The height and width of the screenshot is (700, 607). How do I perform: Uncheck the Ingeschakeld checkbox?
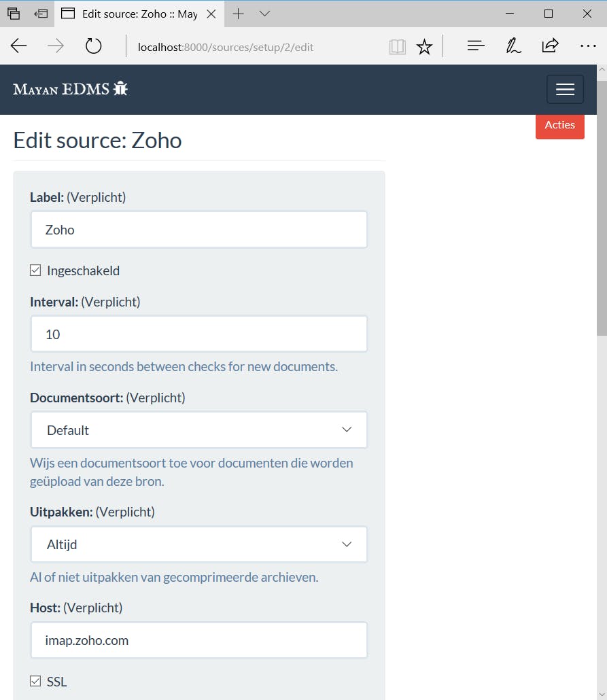coord(35,270)
